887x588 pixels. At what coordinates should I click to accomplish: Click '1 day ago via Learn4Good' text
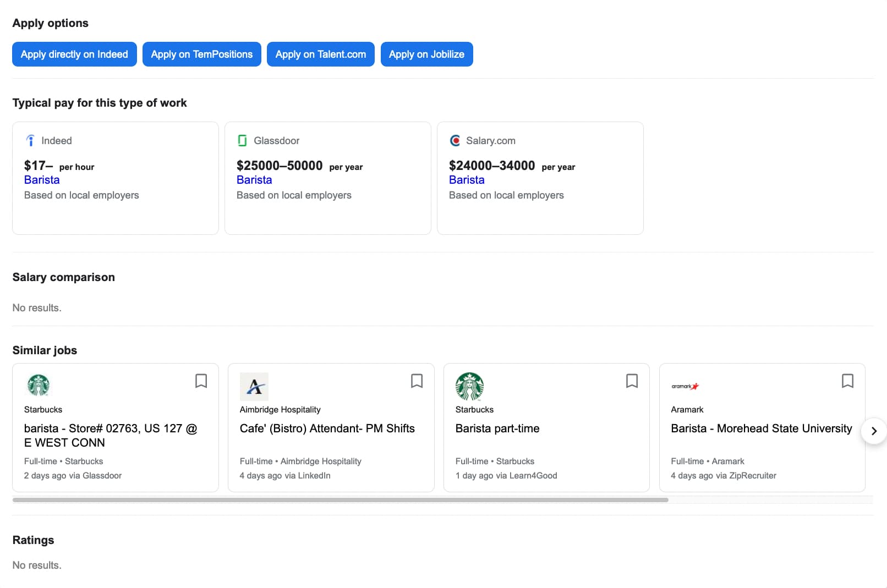click(x=506, y=476)
